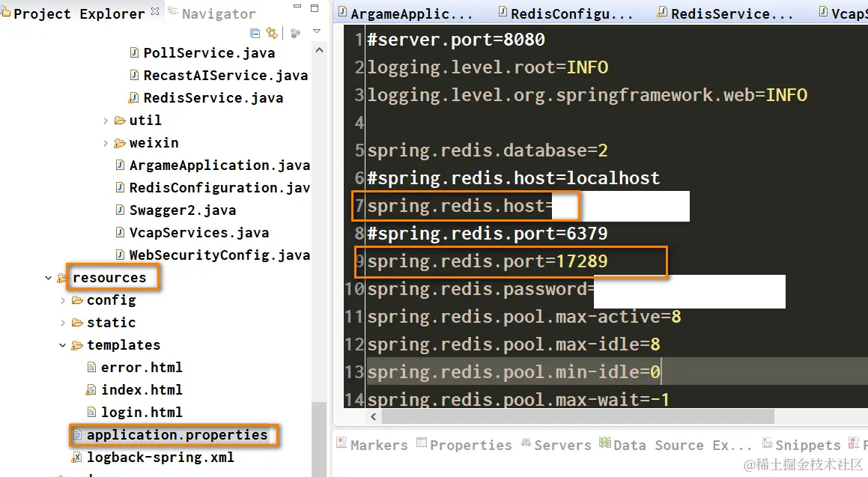868x477 pixels.
Task: Open Project Explorer view menu dropdown
Action: [x=317, y=31]
